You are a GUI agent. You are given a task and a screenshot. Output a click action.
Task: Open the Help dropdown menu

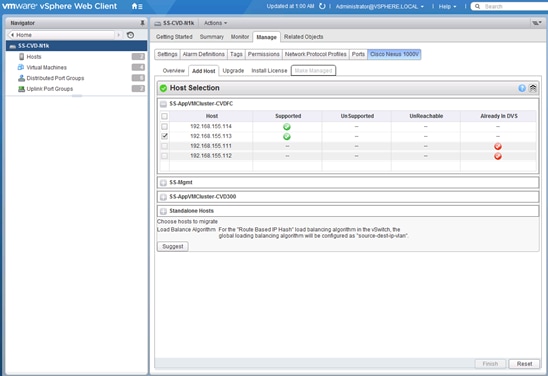click(x=447, y=6)
